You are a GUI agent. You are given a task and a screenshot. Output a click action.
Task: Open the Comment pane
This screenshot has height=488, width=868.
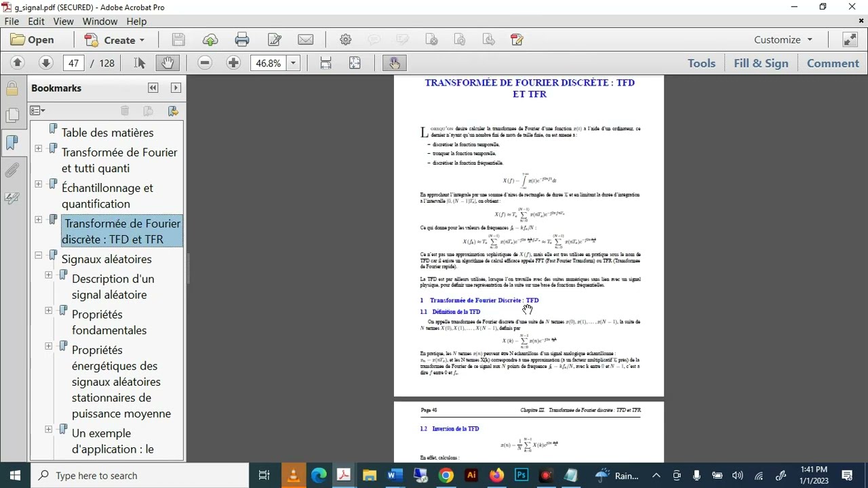pyautogui.click(x=833, y=63)
